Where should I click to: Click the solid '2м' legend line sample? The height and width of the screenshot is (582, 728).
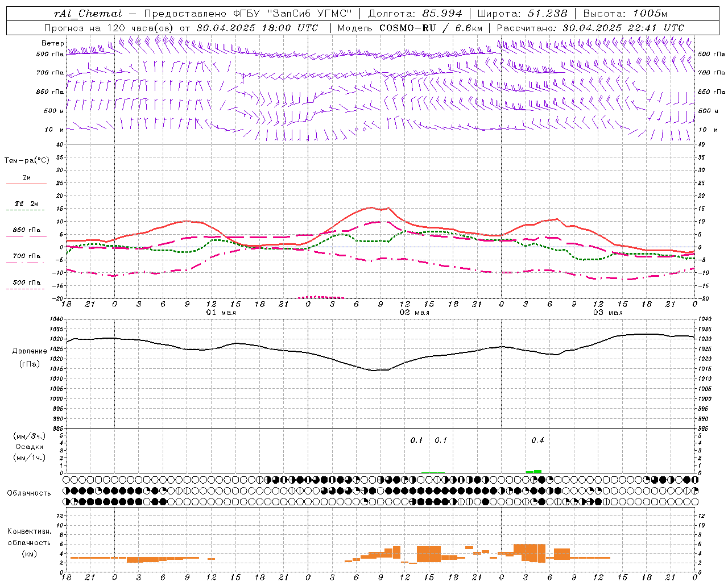tap(26, 184)
